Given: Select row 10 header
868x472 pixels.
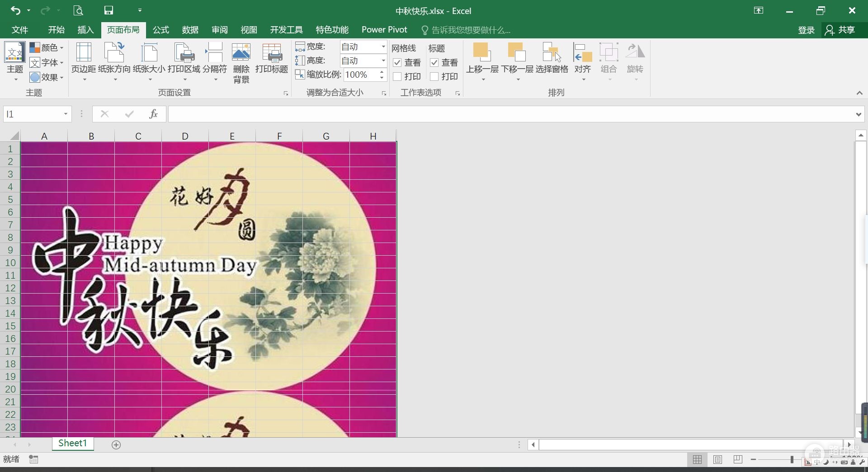Looking at the screenshot, I should point(10,262).
